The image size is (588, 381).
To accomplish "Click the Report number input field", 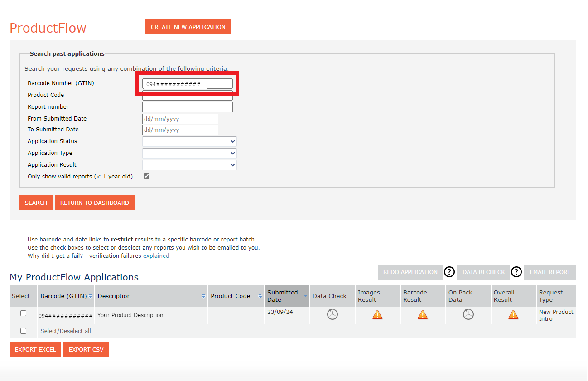I will coord(188,107).
